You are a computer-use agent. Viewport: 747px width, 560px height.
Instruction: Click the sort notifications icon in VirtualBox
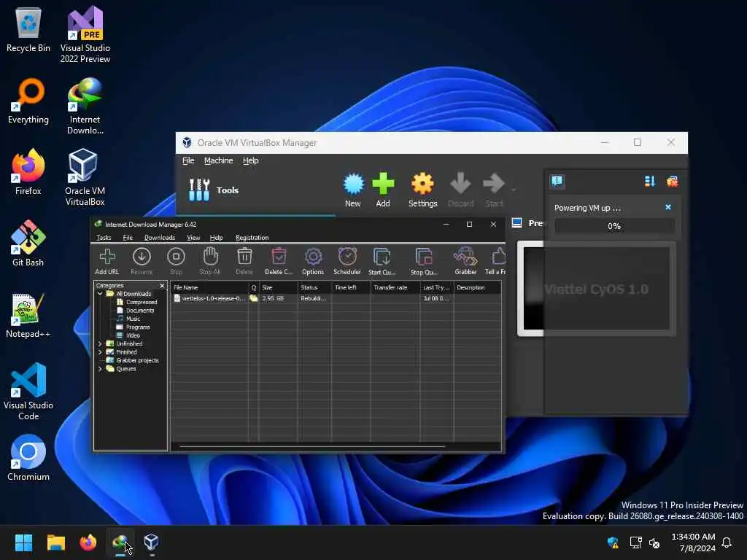coord(650,182)
